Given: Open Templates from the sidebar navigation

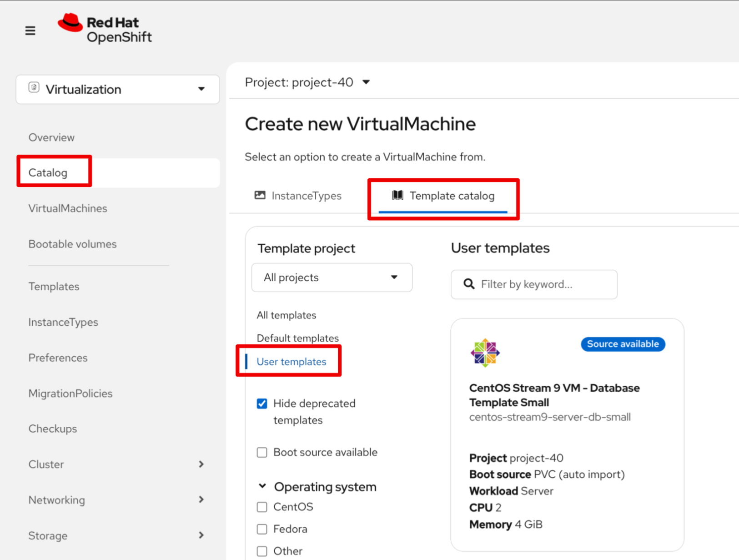Looking at the screenshot, I should tap(54, 286).
